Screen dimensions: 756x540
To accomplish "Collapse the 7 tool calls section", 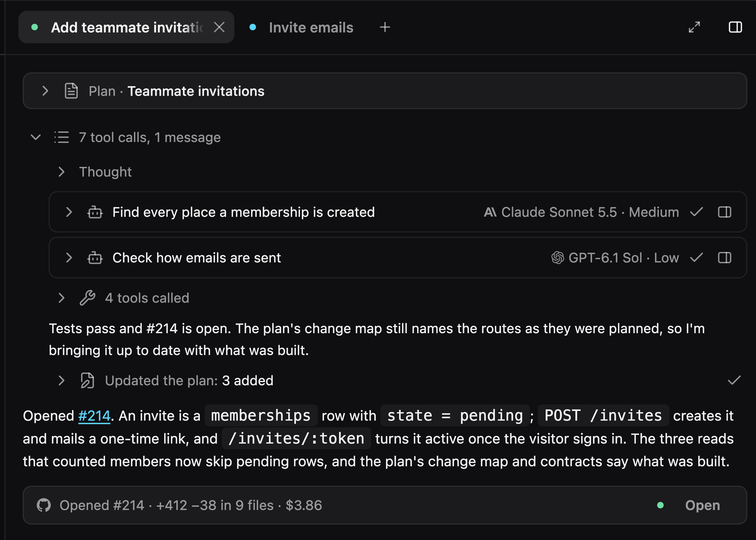I will point(36,137).
